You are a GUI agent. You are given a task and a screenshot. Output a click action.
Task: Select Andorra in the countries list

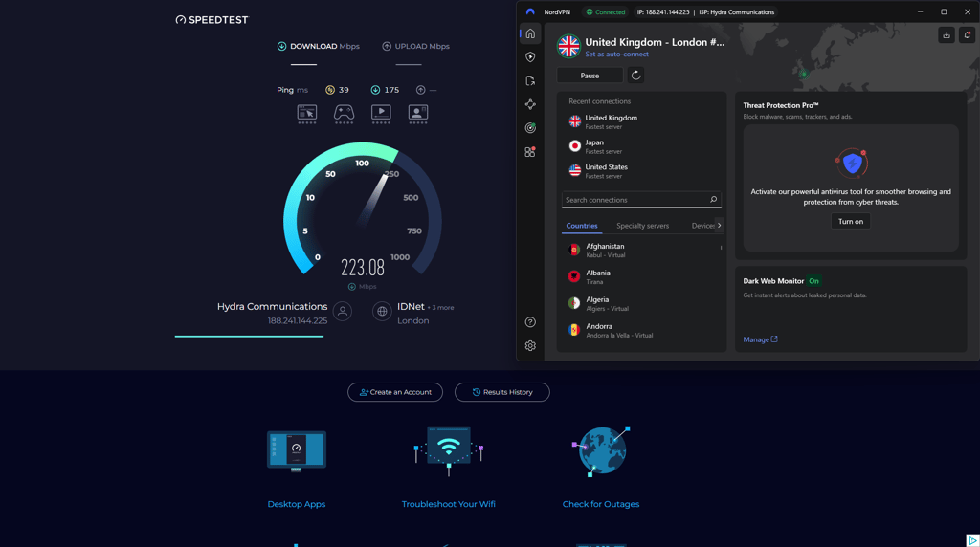pyautogui.click(x=641, y=330)
